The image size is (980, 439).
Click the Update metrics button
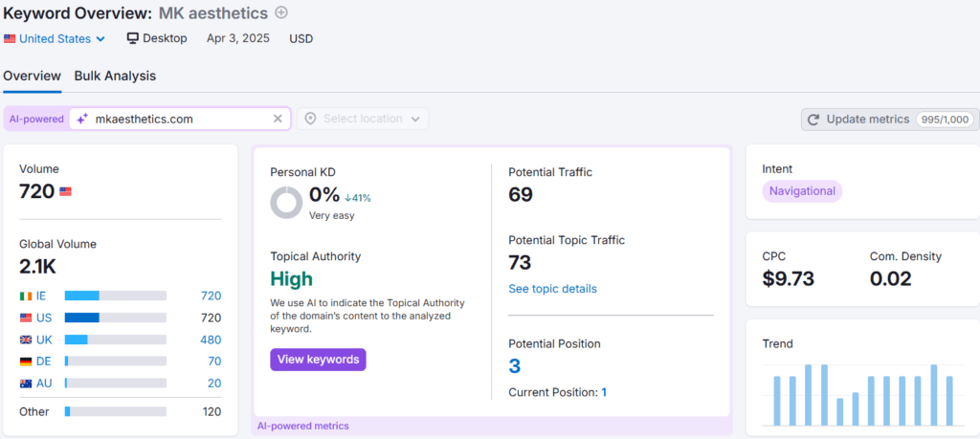[x=890, y=120]
